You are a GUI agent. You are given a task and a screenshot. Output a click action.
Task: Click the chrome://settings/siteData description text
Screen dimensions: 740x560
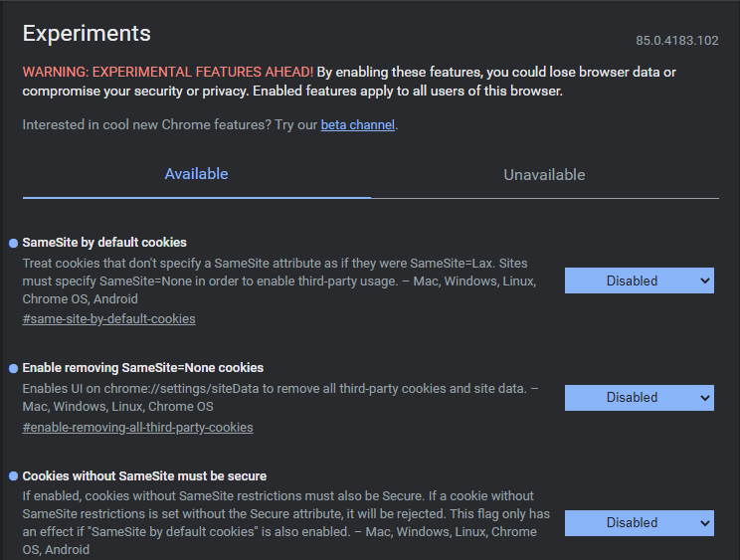coord(278,397)
